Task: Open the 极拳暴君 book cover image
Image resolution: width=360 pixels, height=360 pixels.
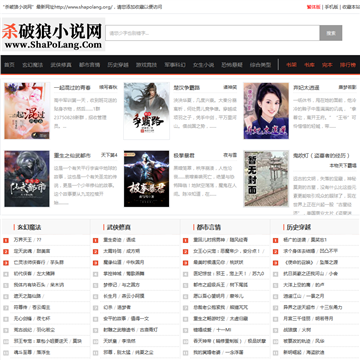Action: (x=147, y=179)
